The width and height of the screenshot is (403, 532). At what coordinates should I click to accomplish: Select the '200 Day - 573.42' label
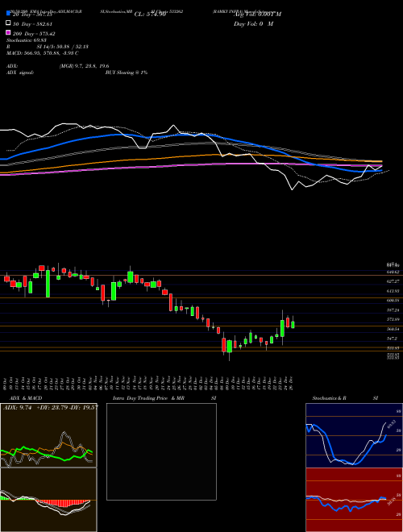point(34,34)
